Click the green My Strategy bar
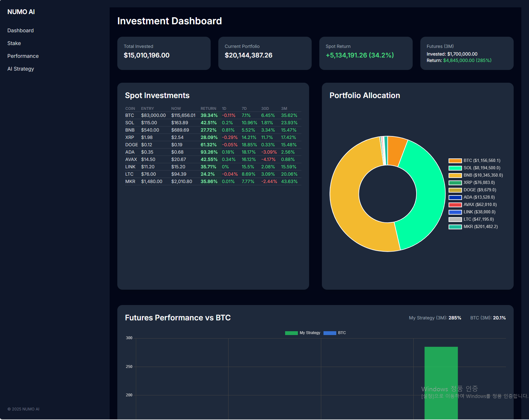 [441, 383]
